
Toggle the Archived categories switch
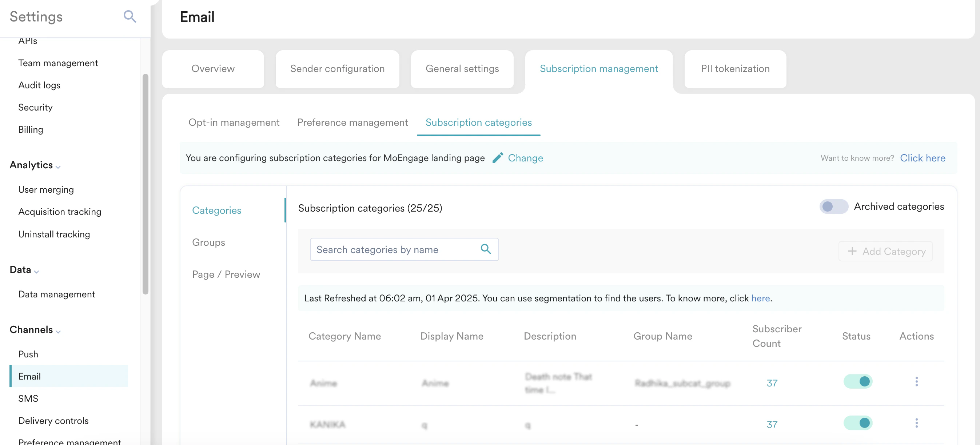(x=833, y=207)
